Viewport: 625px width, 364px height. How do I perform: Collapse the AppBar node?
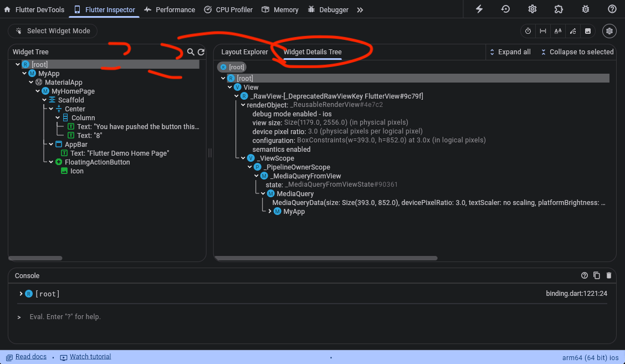pos(51,144)
